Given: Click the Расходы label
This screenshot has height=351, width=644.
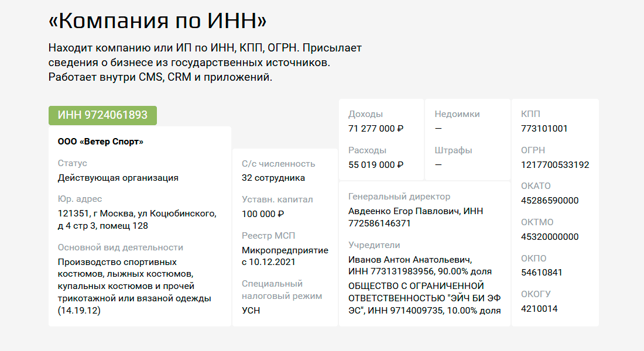Looking at the screenshot, I should pyautogui.click(x=367, y=150).
